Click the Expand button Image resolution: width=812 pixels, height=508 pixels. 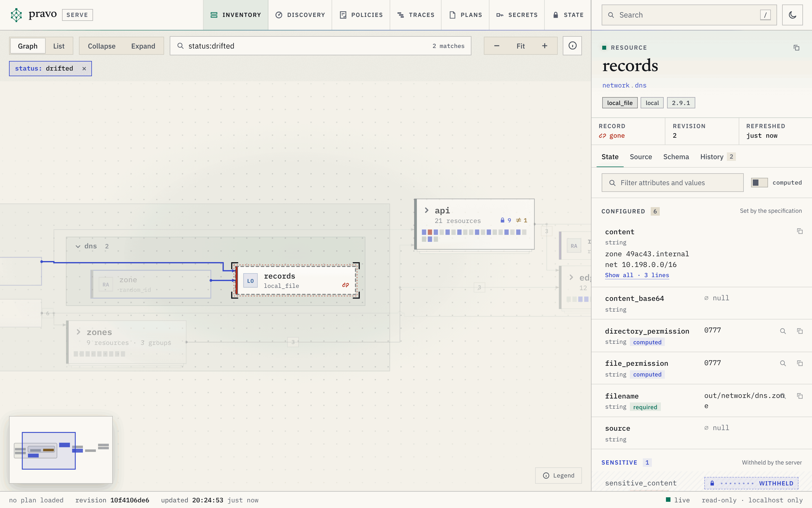[143, 46]
